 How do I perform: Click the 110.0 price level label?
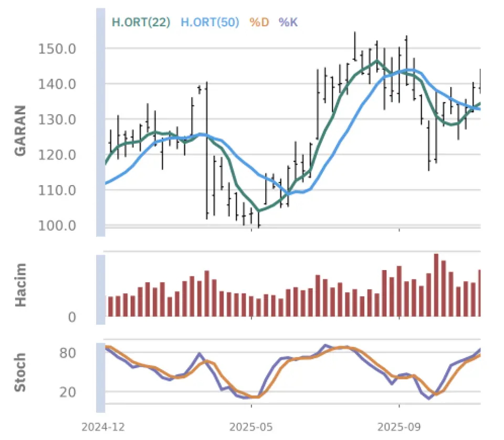[58, 190]
